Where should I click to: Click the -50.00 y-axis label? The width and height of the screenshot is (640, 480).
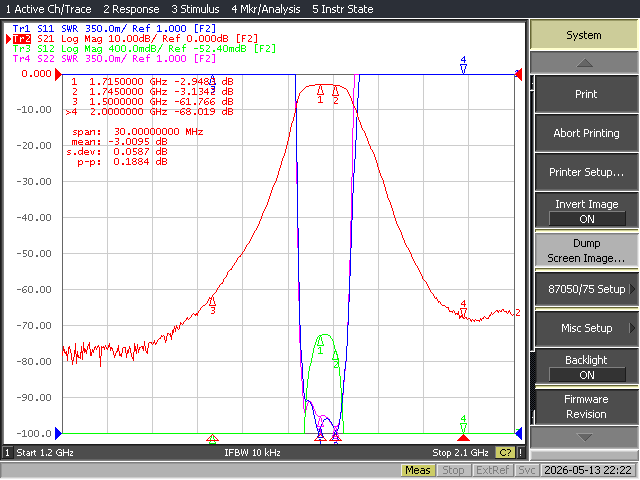[34, 254]
